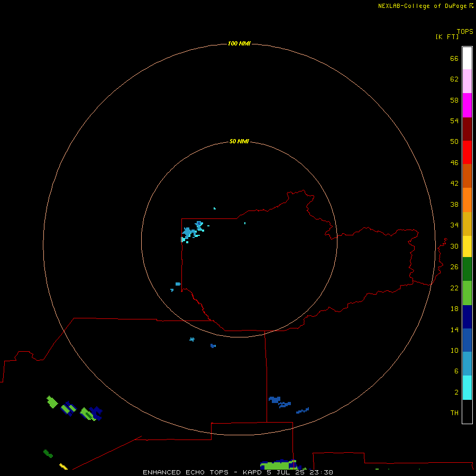Pick the cyan legend color segment

467,388
